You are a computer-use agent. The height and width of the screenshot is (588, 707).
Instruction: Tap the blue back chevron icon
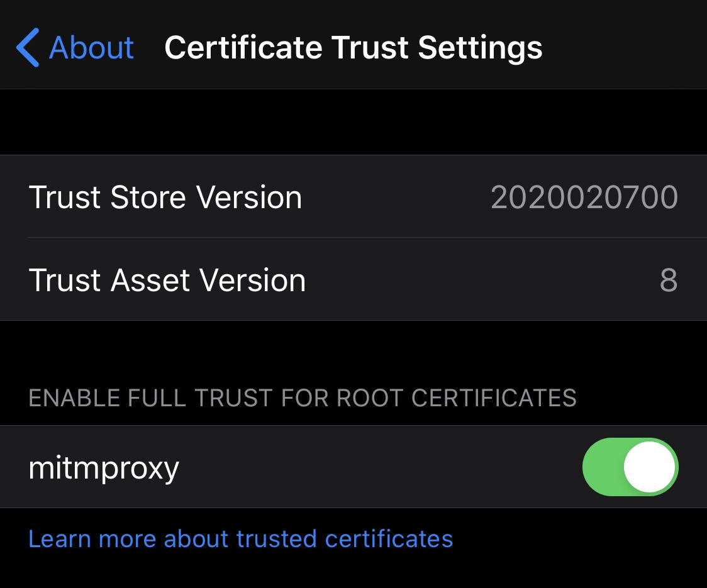pos(28,47)
